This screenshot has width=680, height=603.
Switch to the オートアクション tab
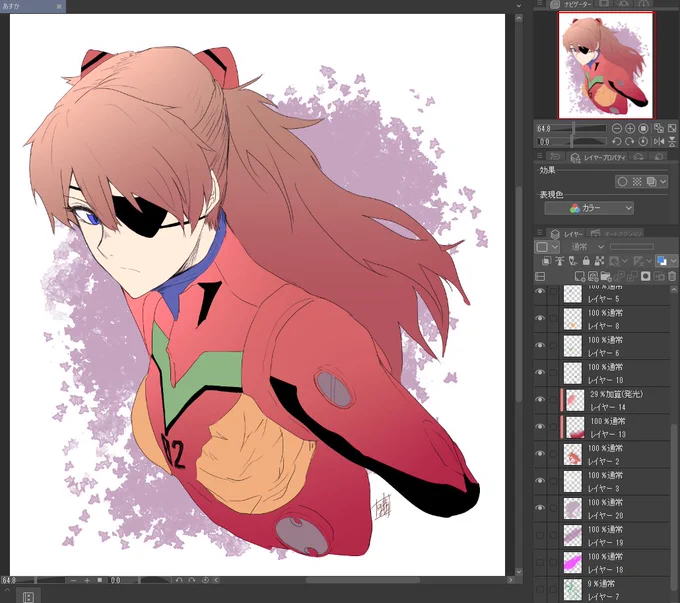[616, 234]
